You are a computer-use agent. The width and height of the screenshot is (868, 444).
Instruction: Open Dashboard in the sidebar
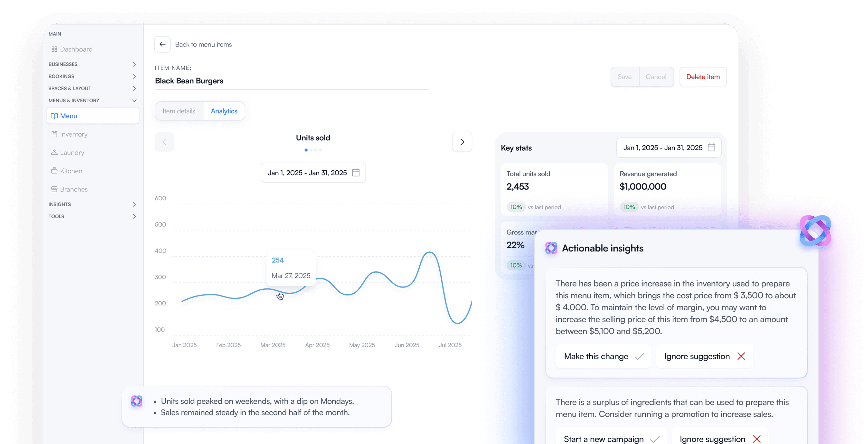click(72, 49)
